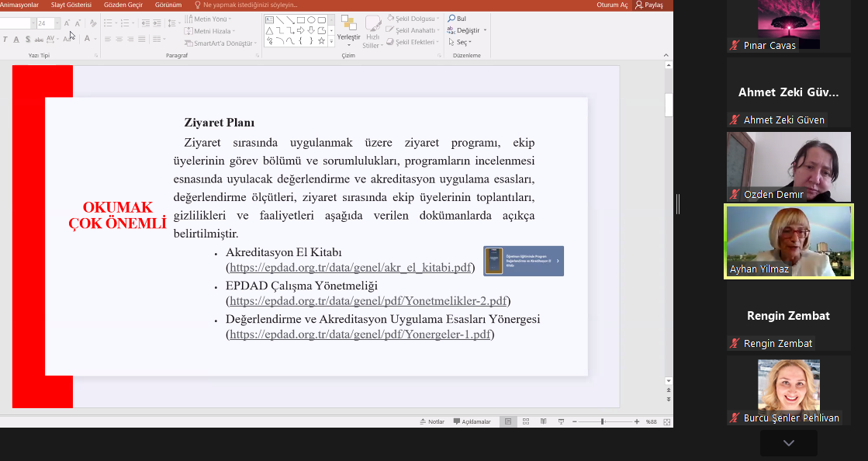Select Normal view button in status bar
The image size is (868, 461).
click(x=508, y=421)
